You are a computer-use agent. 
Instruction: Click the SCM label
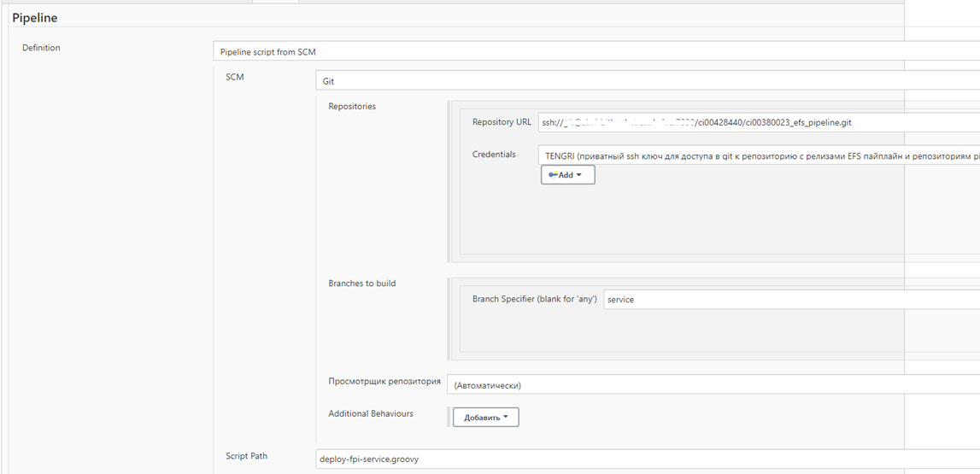click(x=235, y=77)
